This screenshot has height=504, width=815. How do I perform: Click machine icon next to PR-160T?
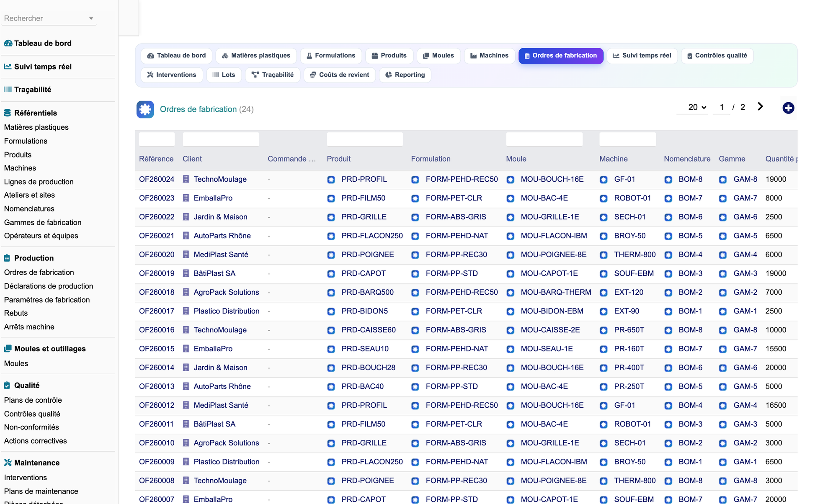pos(604,349)
